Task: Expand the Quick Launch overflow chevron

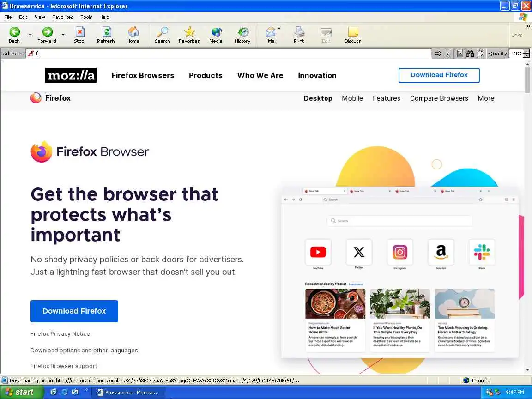Action: pyautogui.click(x=86, y=390)
